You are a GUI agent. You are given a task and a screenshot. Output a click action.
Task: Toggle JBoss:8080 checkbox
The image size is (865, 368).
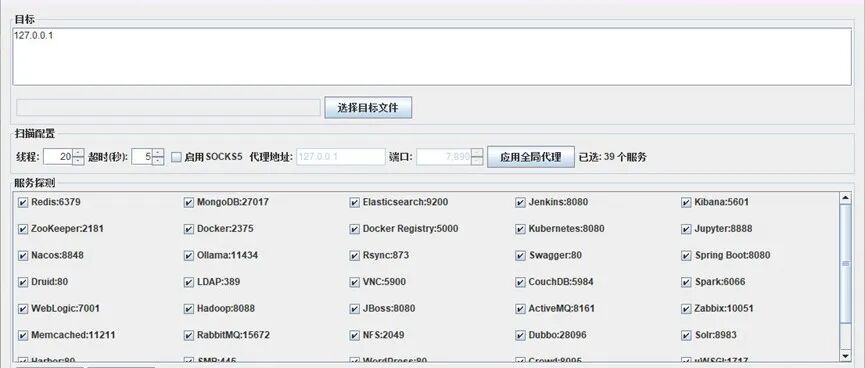355,308
